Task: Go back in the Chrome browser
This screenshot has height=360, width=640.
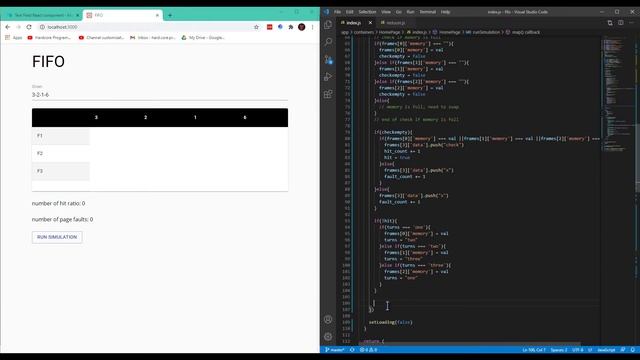Action: tap(8, 27)
